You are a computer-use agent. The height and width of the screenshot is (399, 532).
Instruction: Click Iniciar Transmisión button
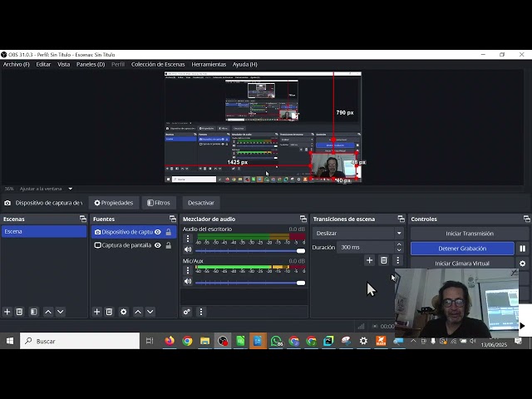470,234
